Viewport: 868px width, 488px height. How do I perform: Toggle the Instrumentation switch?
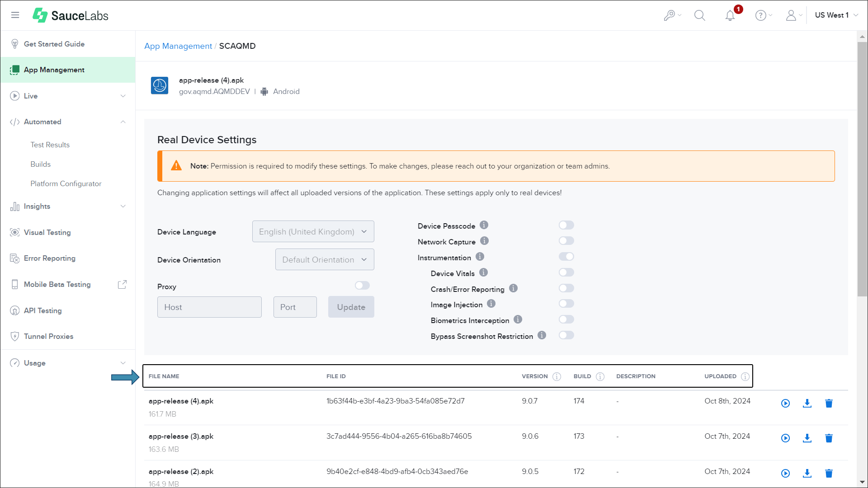point(566,257)
